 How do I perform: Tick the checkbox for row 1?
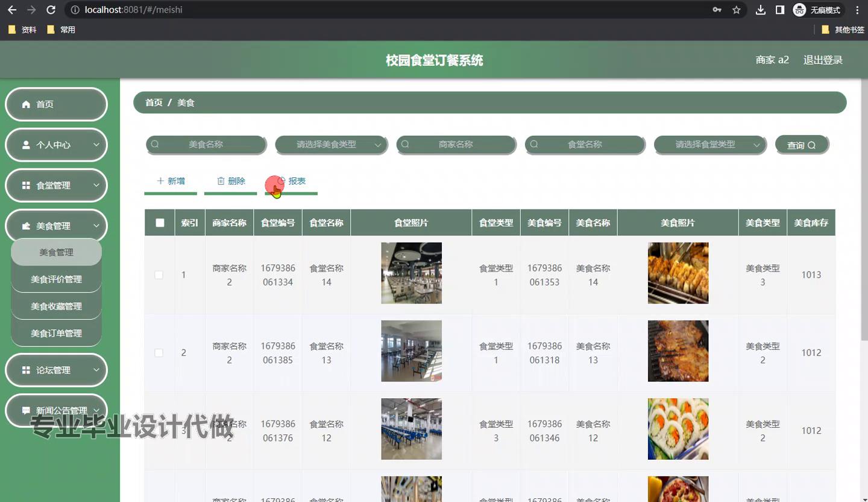(x=159, y=275)
